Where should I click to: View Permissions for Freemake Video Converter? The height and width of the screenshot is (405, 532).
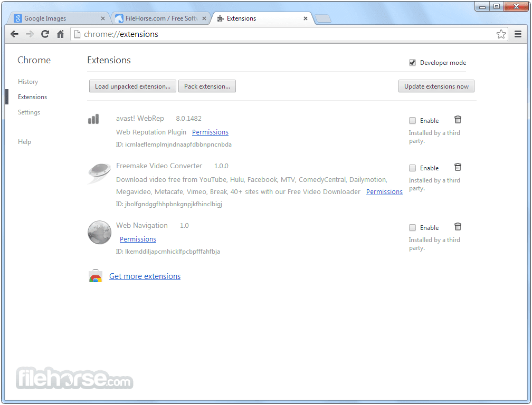(x=384, y=191)
